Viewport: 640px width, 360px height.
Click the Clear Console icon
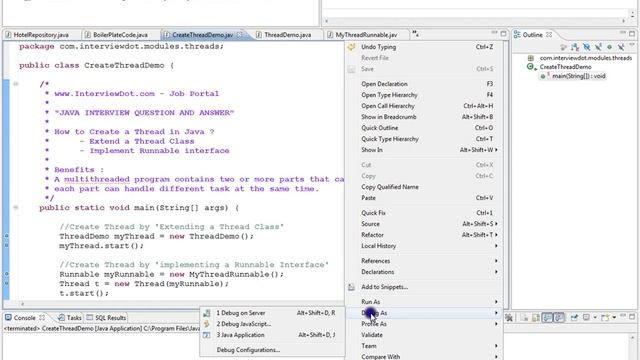524,318
